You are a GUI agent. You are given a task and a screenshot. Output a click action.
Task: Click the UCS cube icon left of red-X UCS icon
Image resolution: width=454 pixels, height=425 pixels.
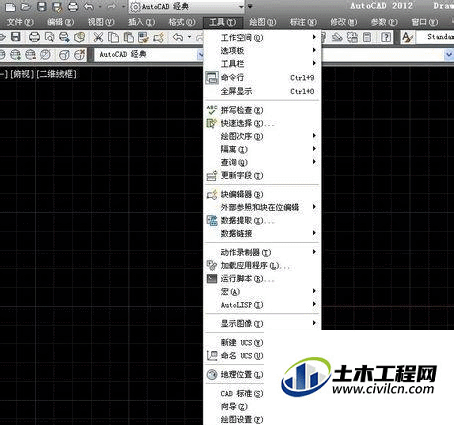(64, 55)
